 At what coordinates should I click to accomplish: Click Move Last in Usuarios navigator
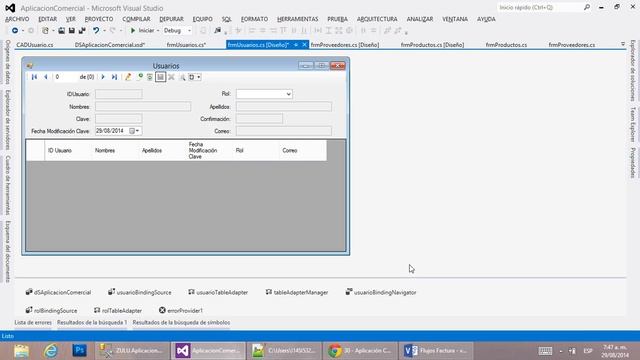114,77
